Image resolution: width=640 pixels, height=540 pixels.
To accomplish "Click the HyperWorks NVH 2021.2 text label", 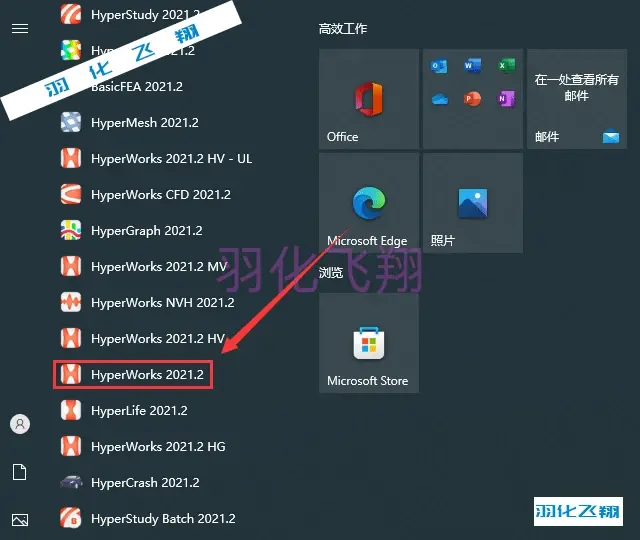I will coord(163,302).
